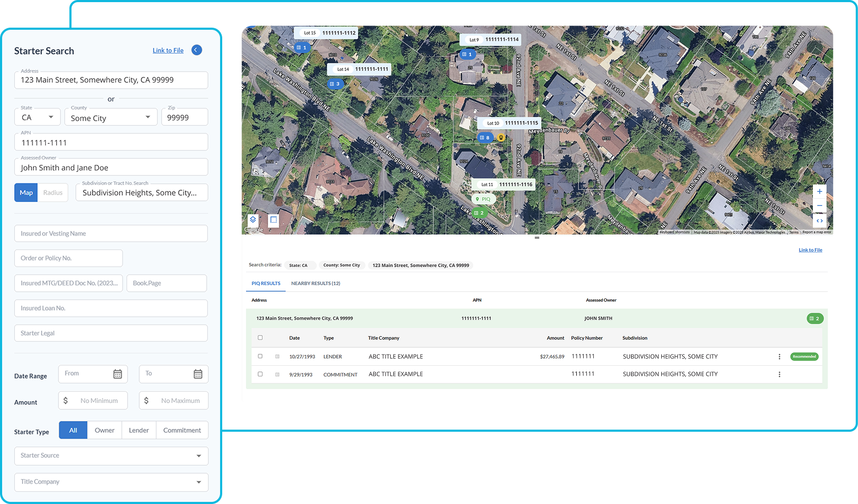Check the 9/29/1993 COMMITMENT row checkbox

click(x=260, y=374)
